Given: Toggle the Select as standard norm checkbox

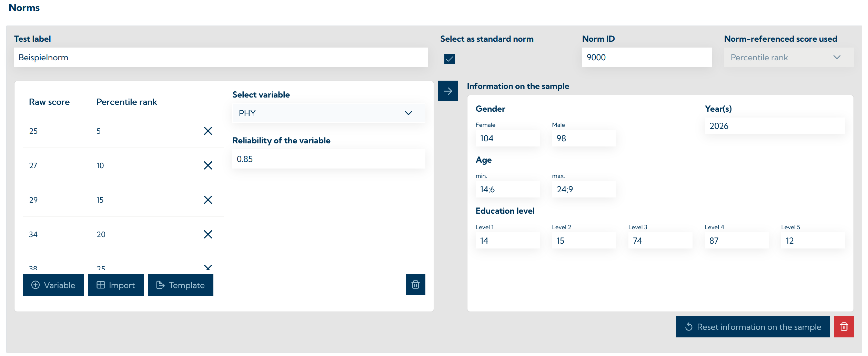Looking at the screenshot, I should coord(450,59).
